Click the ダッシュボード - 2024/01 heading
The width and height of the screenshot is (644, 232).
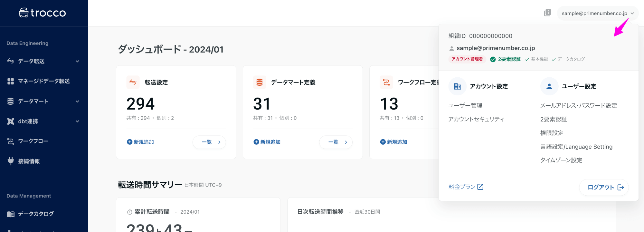(171, 49)
